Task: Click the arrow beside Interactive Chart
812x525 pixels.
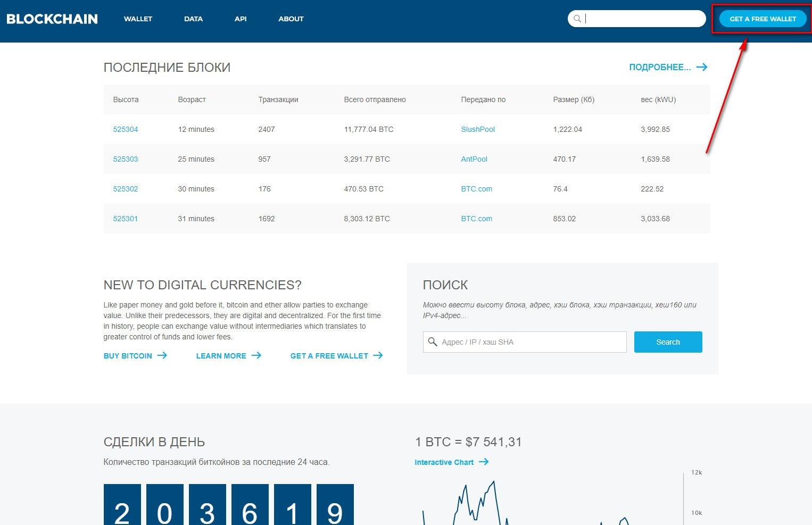Action: (x=484, y=462)
